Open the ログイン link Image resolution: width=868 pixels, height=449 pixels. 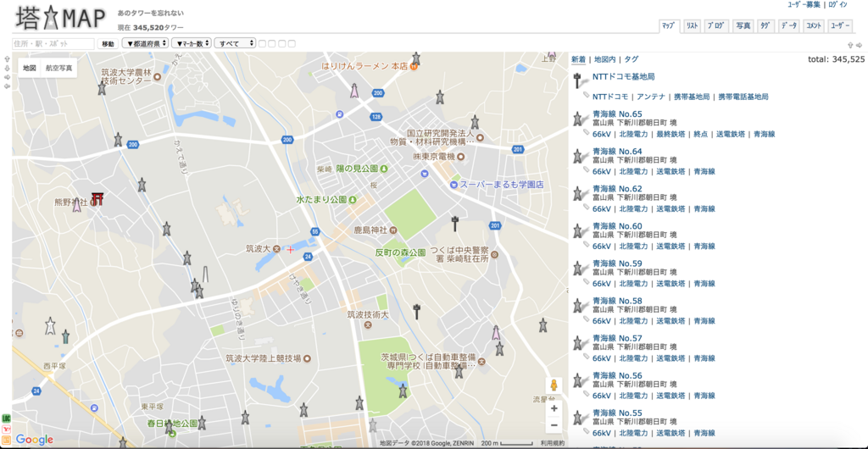point(837,4)
